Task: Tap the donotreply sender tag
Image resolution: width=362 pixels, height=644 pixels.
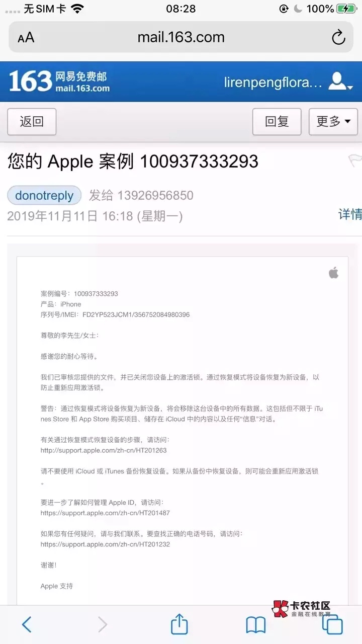Action: pyautogui.click(x=44, y=195)
